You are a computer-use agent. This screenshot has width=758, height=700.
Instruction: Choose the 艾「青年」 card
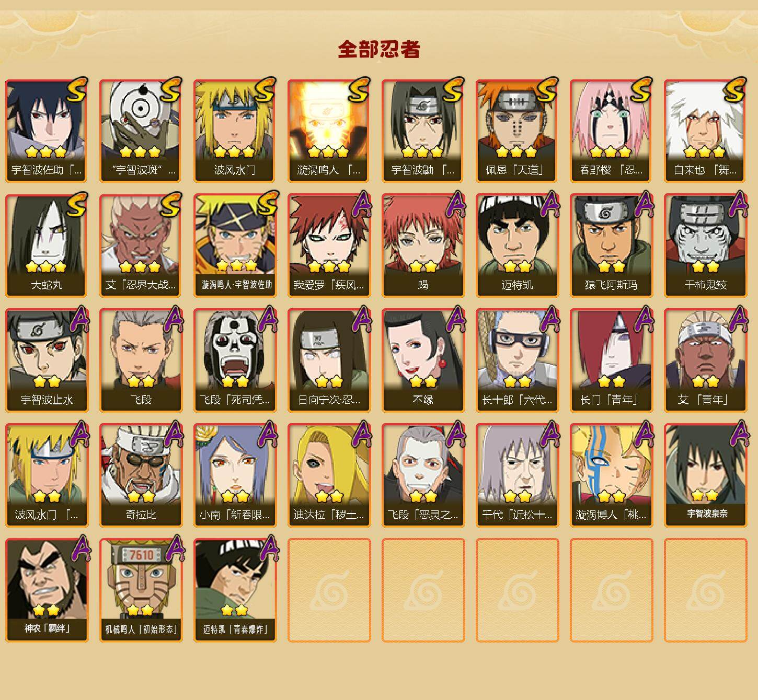coord(705,360)
